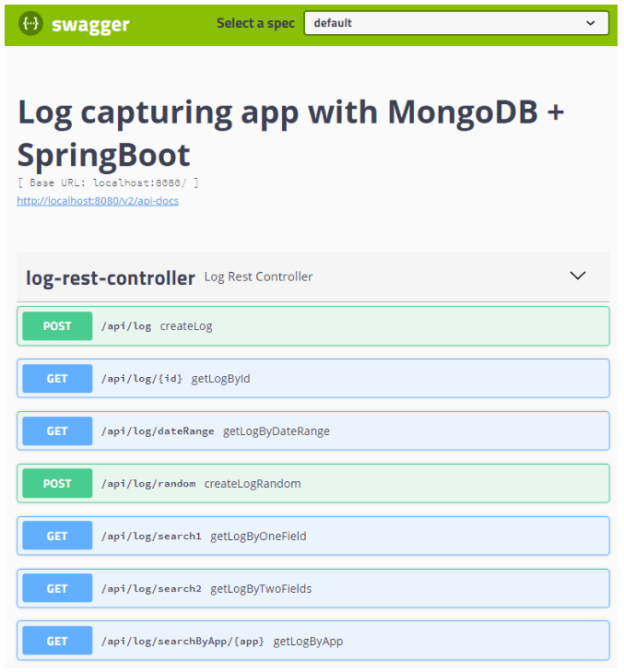The width and height of the screenshot is (624, 672).
Task: Expand the /api/log createLog operation
Action: pyautogui.click(x=312, y=326)
